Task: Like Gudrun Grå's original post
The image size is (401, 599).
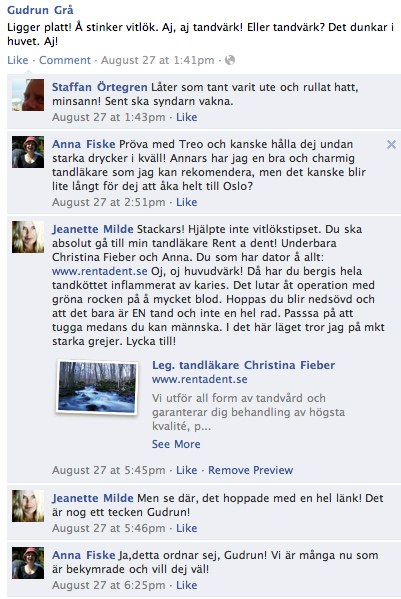Action: coord(18,60)
